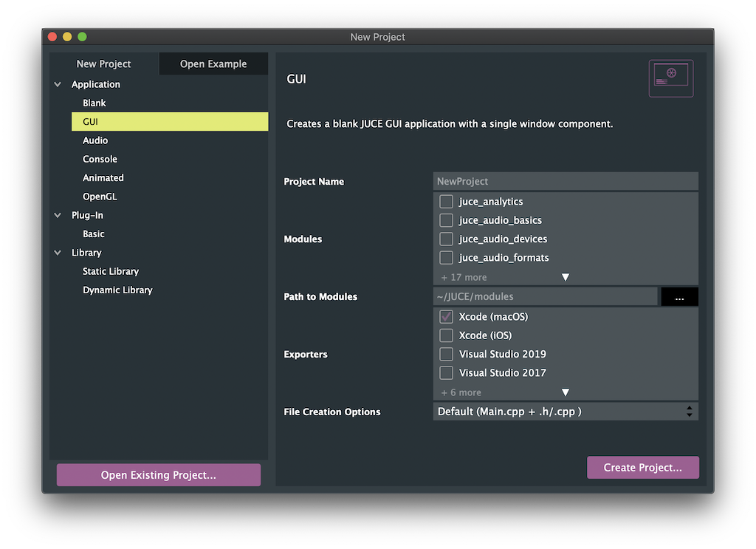Browse for modules path with ellipsis button
This screenshot has height=549, width=756.
click(679, 296)
